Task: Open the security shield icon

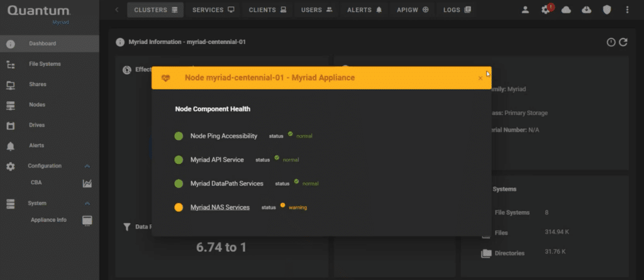Action: click(x=607, y=10)
